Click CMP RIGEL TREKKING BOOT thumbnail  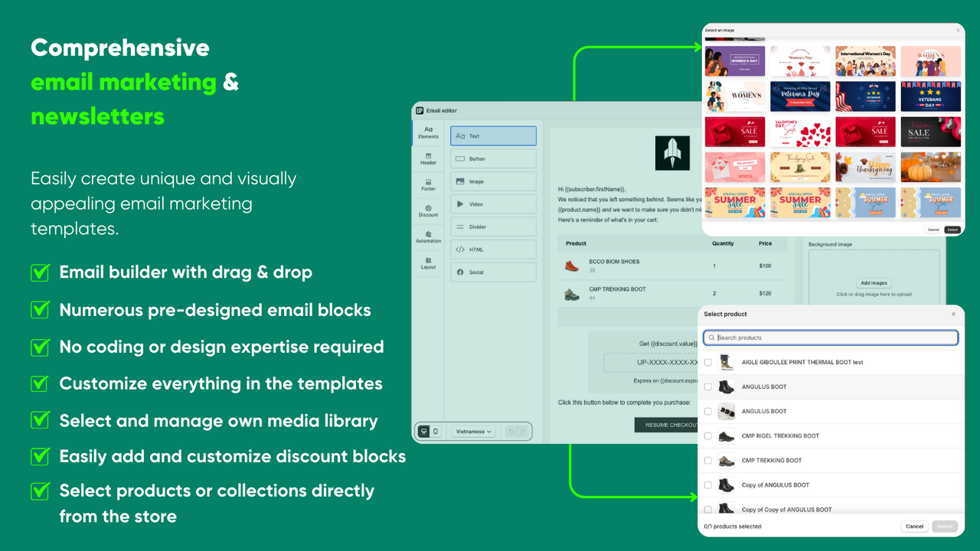click(727, 435)
